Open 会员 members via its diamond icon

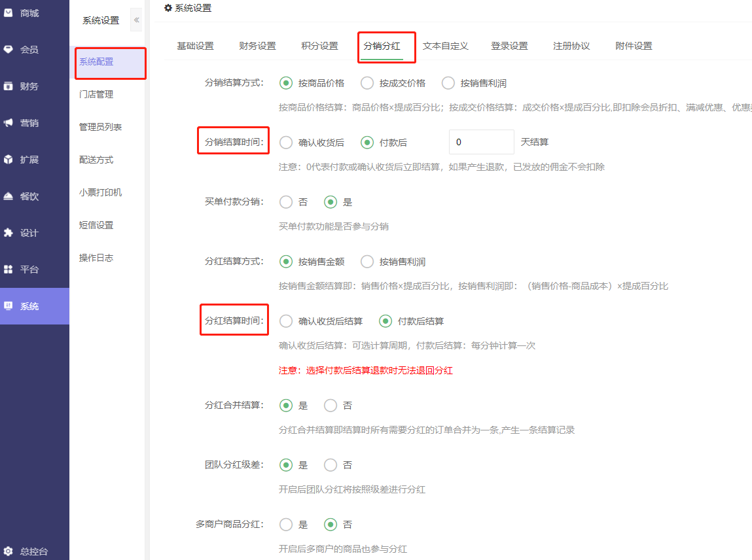9,49
